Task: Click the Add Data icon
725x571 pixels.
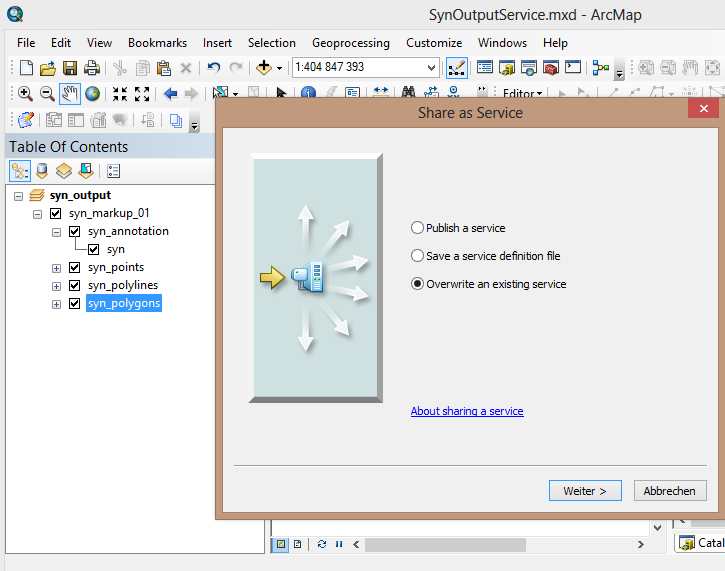Action: [264, 68]
